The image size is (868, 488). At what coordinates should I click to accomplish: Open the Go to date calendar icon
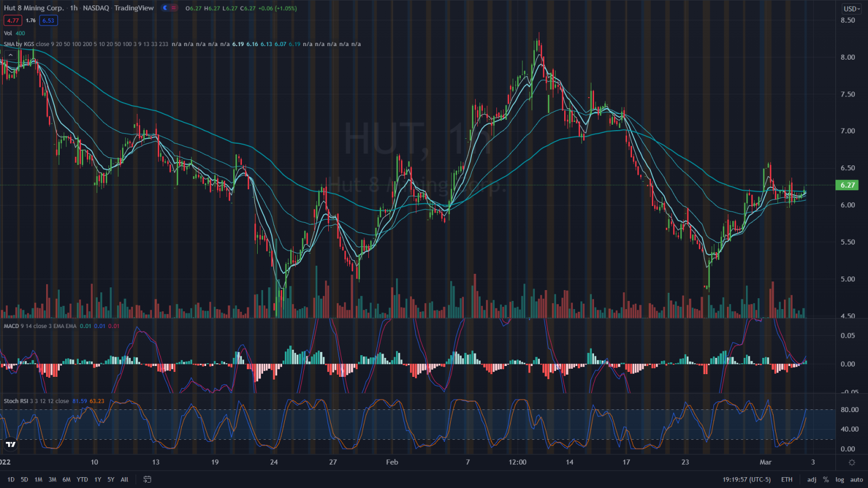click(147, 479)
